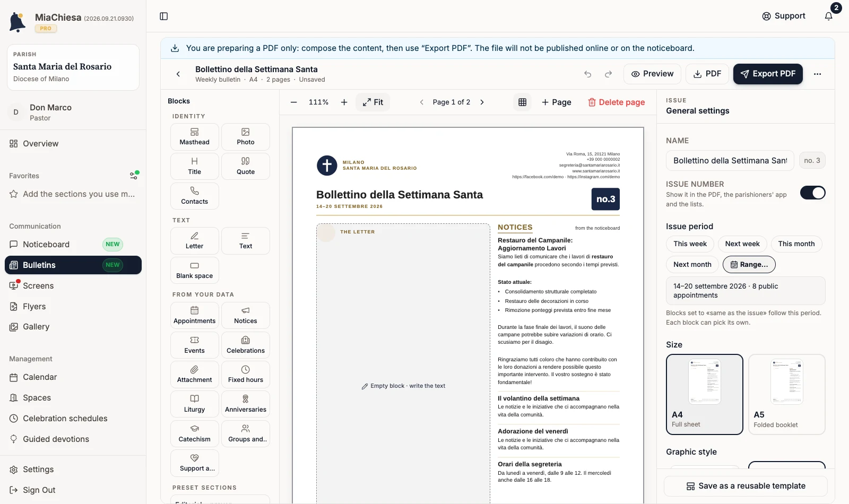Add the Anniversaries block

246,404
